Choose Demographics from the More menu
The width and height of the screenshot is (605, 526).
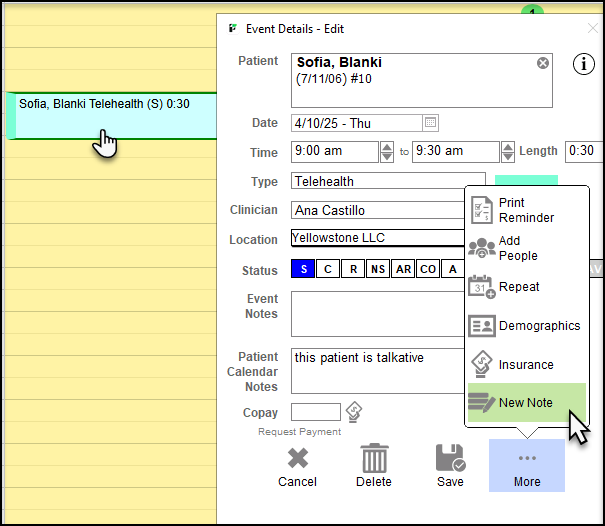pyautogui.click(x=527, y=326)
